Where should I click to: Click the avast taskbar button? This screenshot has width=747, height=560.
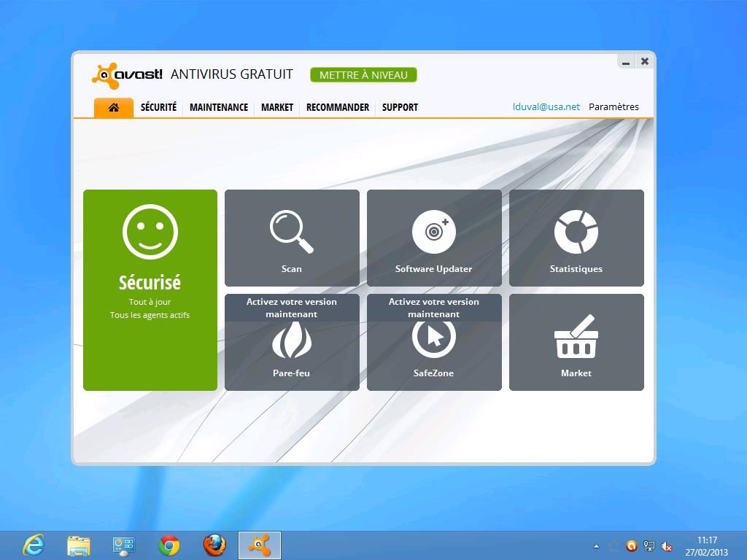260,545
